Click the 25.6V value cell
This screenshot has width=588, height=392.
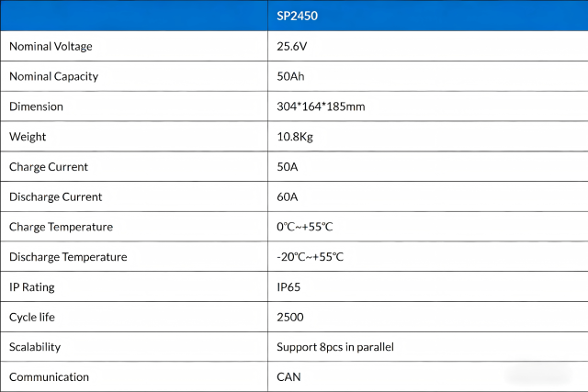[x=293, y=47]
